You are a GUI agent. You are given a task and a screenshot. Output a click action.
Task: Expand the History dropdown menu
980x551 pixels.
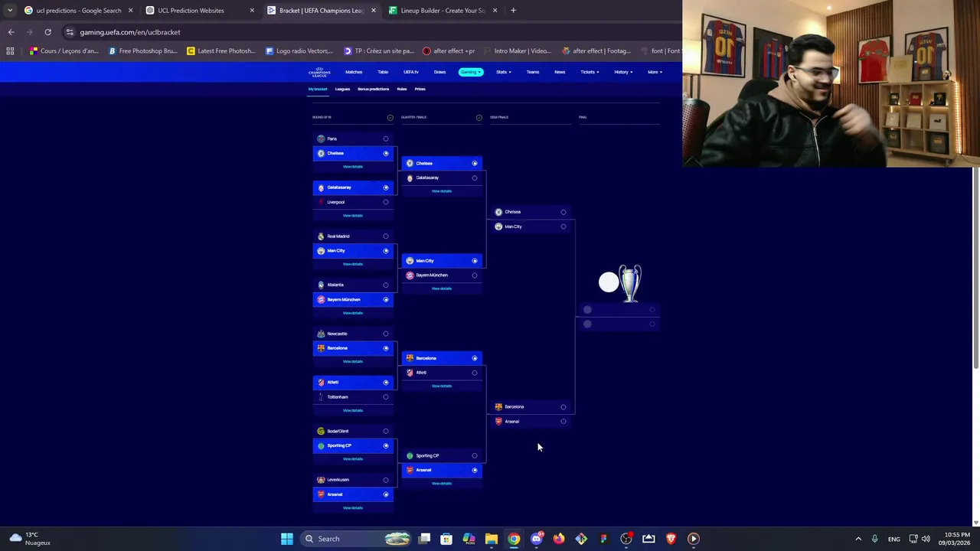622,72
